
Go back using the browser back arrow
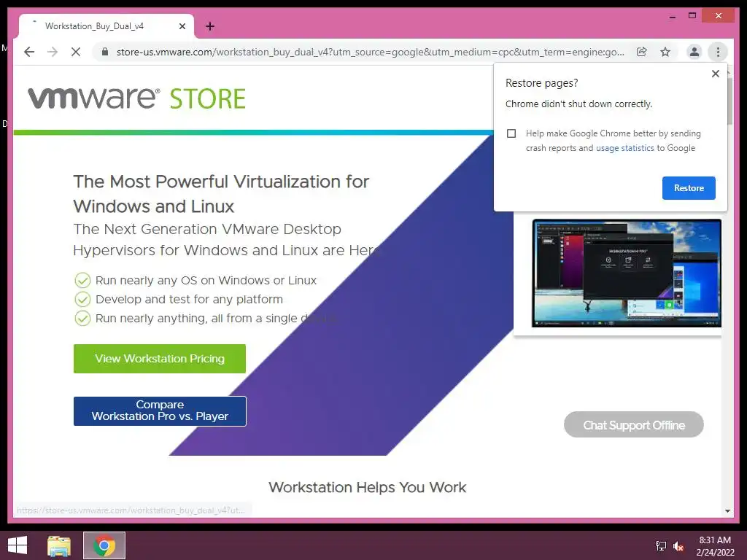pos(29,52)
